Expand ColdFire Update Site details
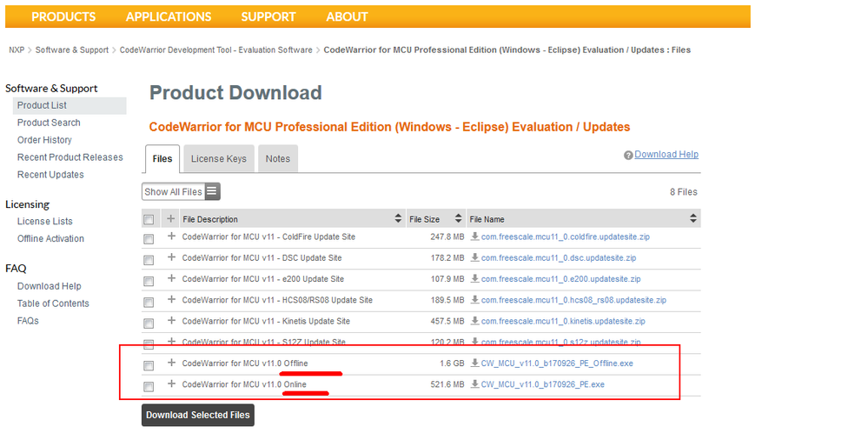Screen dimensions: 868x440 171,236
